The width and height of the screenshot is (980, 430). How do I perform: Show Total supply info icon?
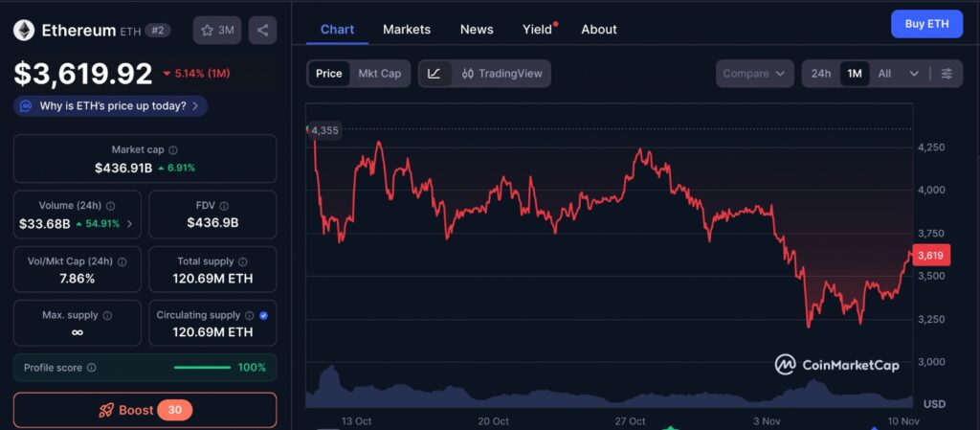tap(242, 261)
